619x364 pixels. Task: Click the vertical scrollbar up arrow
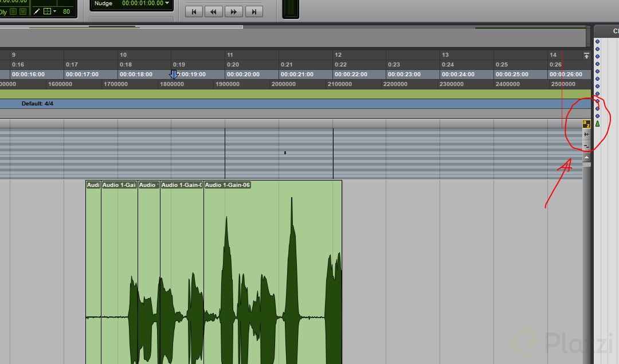(x=587, y=158)
